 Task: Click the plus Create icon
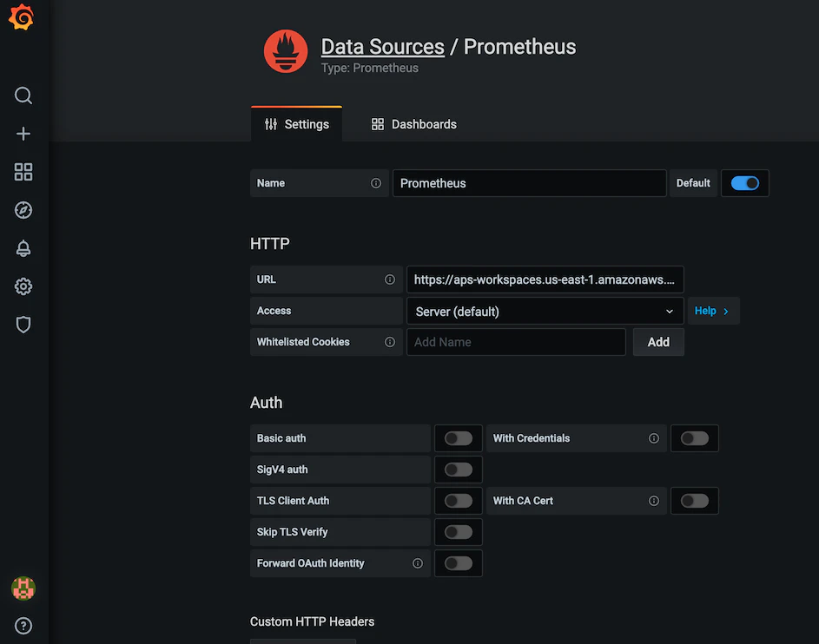tap(23, 134)
